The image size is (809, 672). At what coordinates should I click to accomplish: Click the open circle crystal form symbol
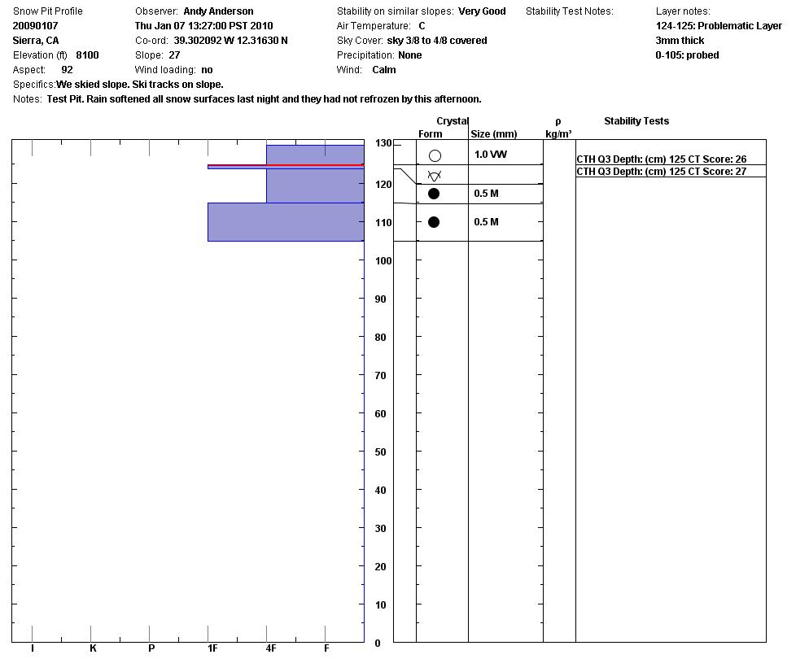point(435,155)
